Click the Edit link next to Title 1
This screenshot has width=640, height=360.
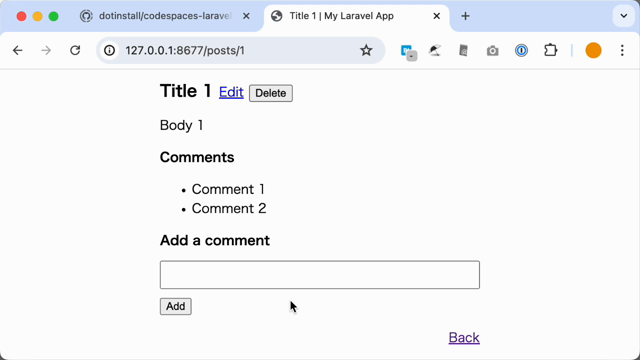(231, 92)
